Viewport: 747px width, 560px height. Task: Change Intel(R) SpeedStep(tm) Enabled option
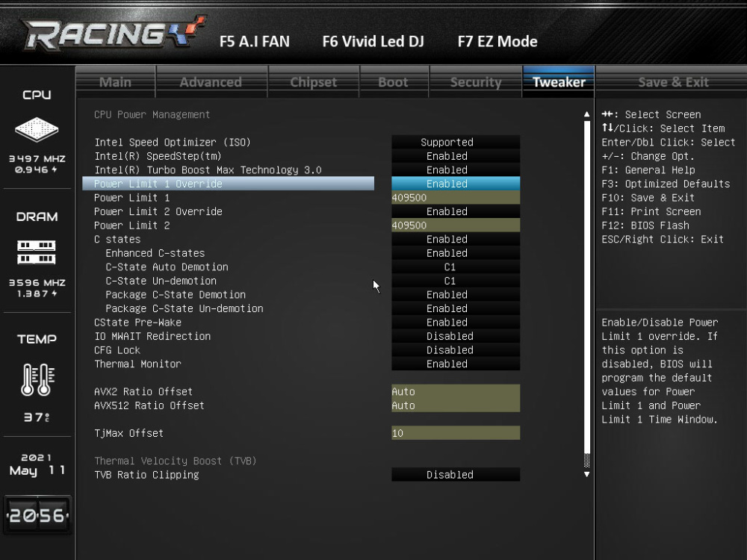tap(456, 156)
